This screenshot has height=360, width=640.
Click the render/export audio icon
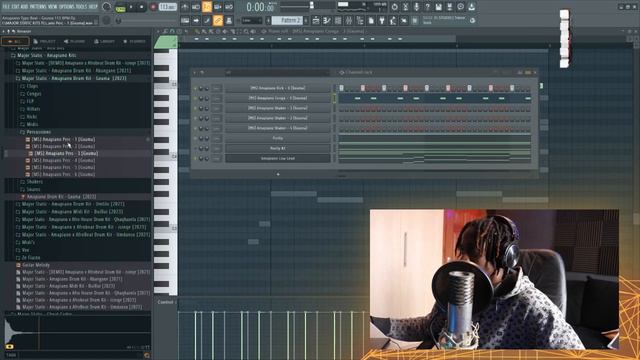(x=449, y=7)
